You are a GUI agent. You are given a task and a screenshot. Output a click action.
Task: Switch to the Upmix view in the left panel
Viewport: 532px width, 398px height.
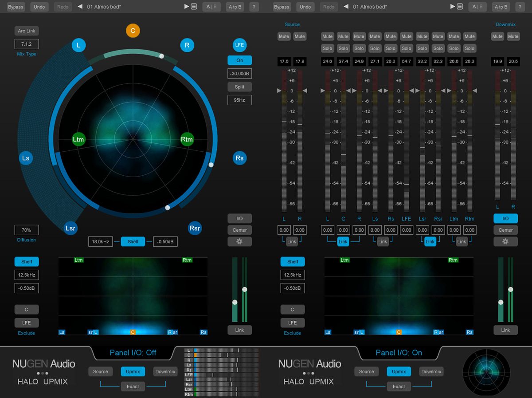(133, 372)
